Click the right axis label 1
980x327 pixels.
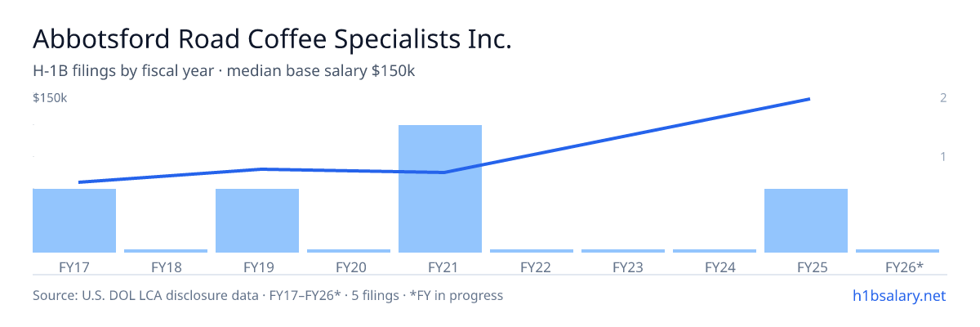click(x=943, y=156)
